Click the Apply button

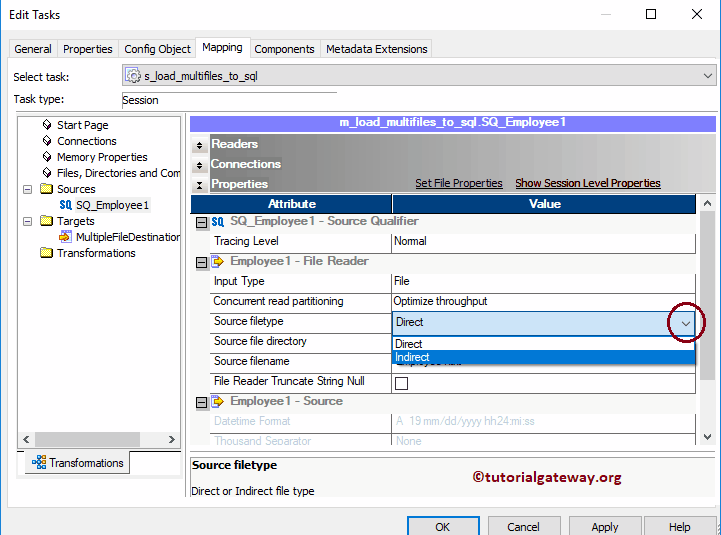[605, 526]
